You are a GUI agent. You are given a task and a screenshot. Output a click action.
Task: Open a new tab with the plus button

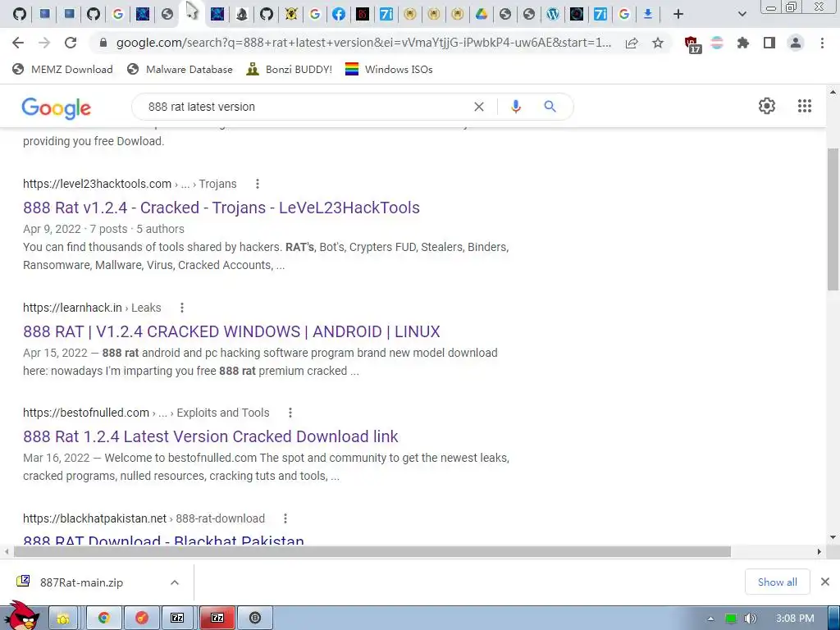[x=678, y=14]
